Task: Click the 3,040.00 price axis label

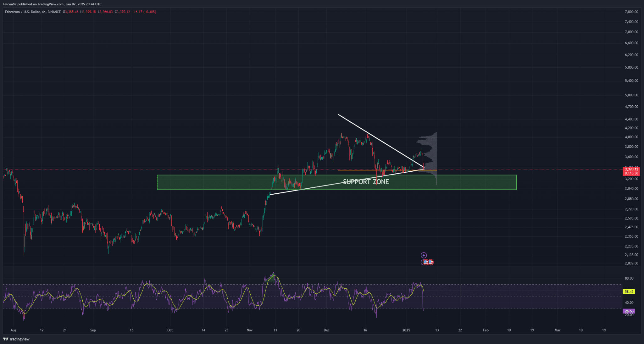Action: click(x=631, y=189)
